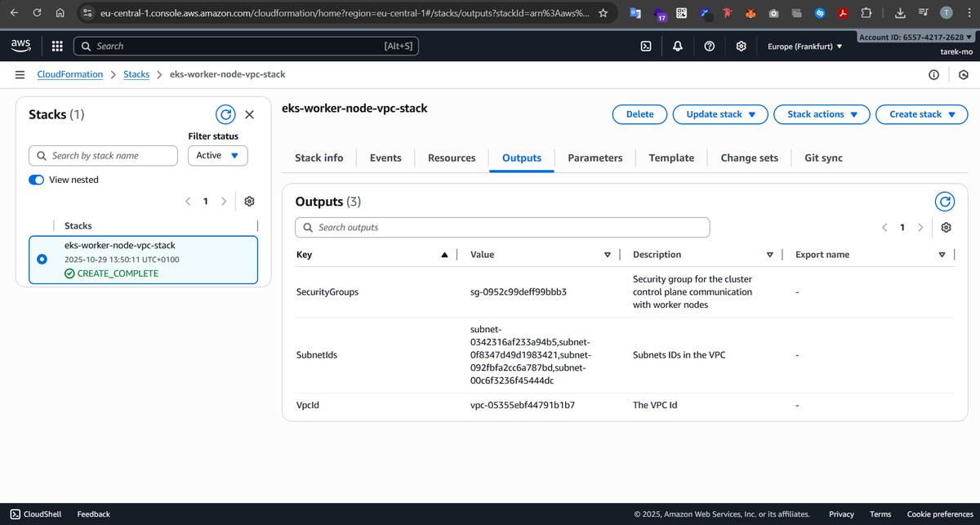Viewport: 980px width, 525px height.
Task: Open the media controls icon
Action: point(923,13)
